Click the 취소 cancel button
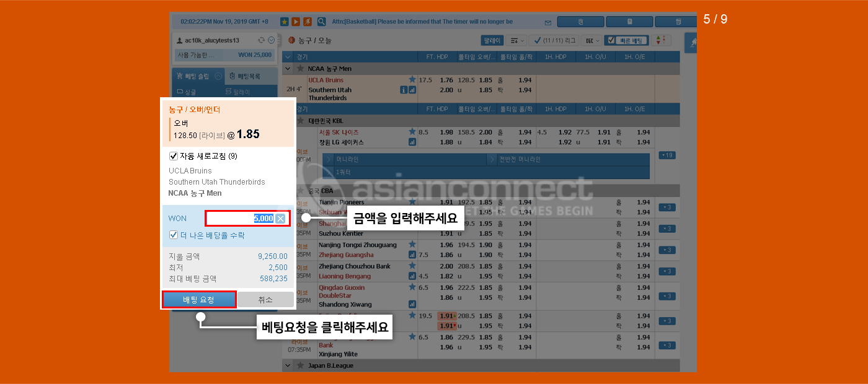This screenshot has height=384, width=868. tap(265, 300)
